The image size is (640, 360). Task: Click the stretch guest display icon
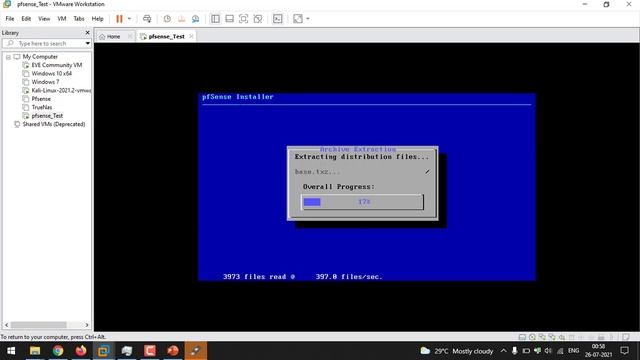pos(298,19)
